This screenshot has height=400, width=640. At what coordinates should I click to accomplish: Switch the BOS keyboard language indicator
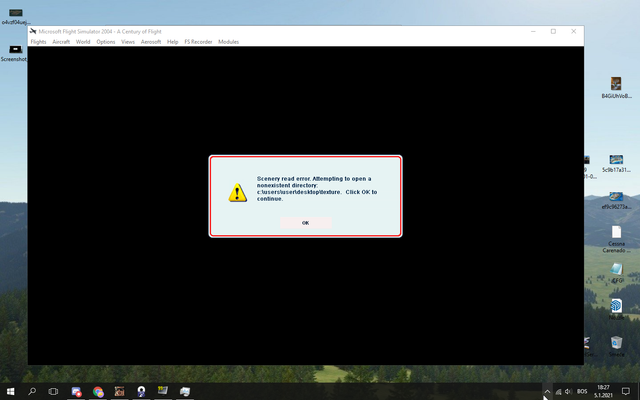[x=582, y=392]
